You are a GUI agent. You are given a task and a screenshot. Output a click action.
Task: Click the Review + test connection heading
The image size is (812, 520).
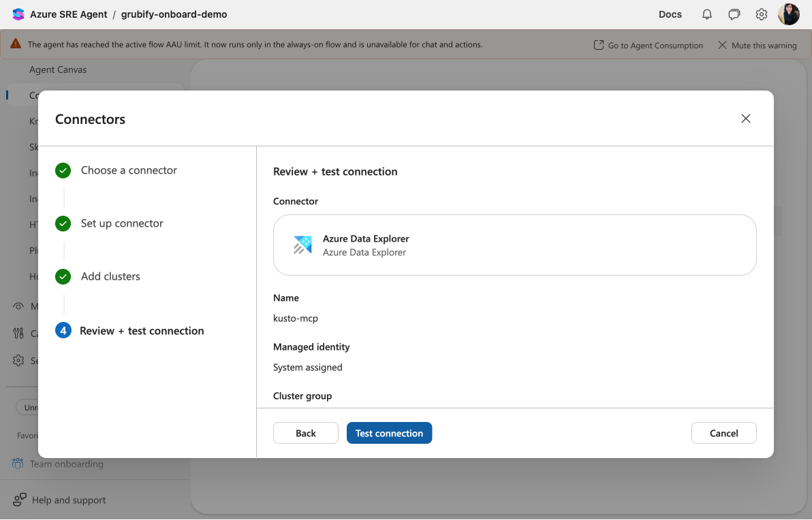tap(336, 172)
